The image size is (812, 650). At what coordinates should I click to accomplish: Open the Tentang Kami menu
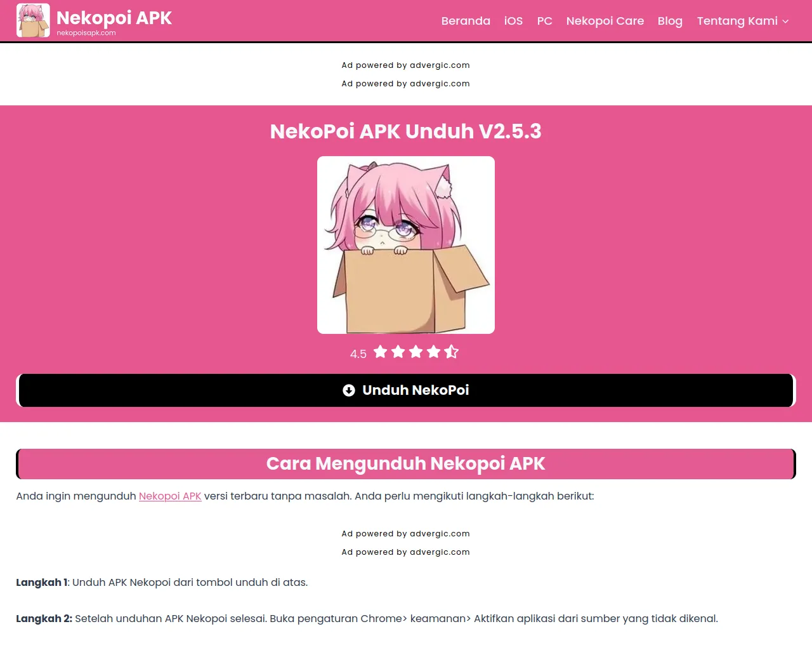coord(737,21)
